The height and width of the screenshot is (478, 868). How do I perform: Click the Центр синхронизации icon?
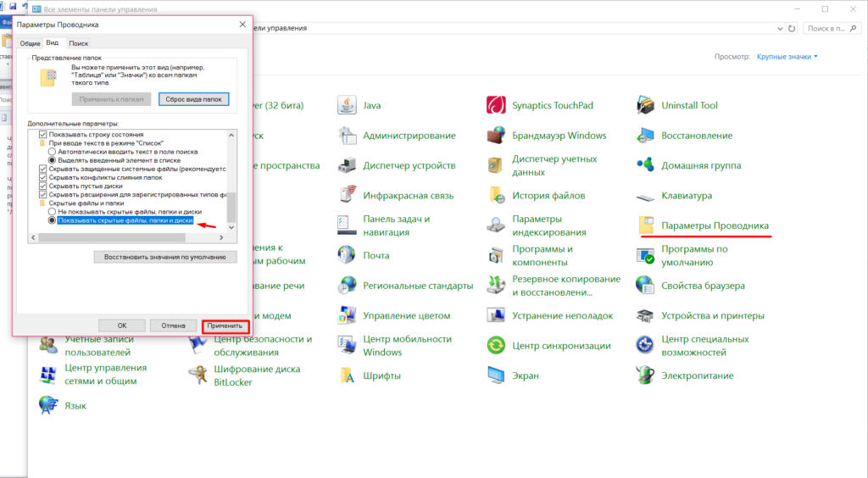coord(496,345)
